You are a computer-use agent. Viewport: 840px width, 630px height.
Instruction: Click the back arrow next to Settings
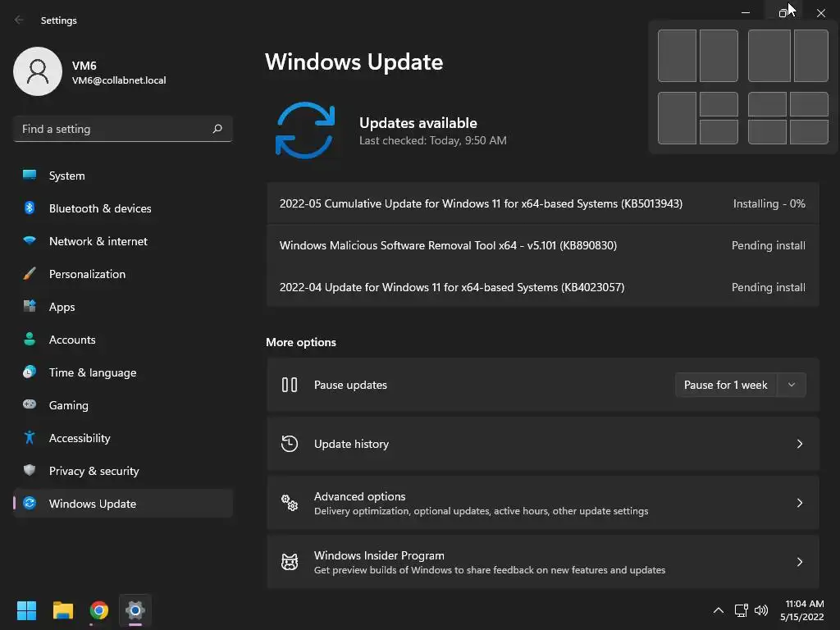[x=20, y=20]
